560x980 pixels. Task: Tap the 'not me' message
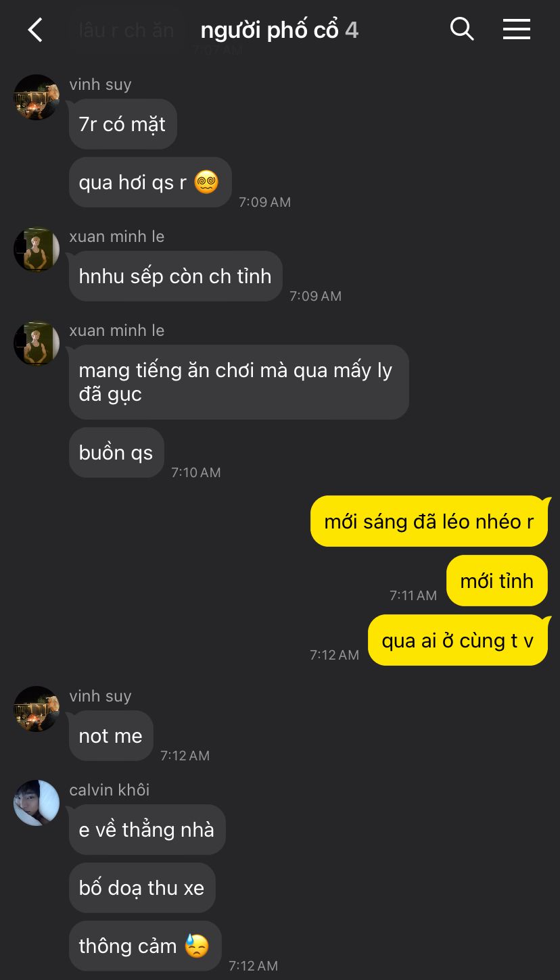(x=111, y=736)
